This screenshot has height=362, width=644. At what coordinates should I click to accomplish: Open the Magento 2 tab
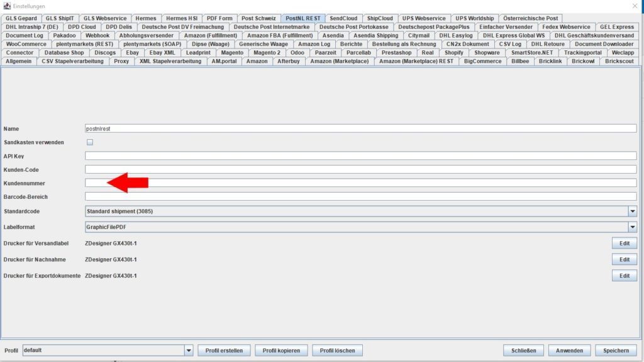tap(267, 53)
